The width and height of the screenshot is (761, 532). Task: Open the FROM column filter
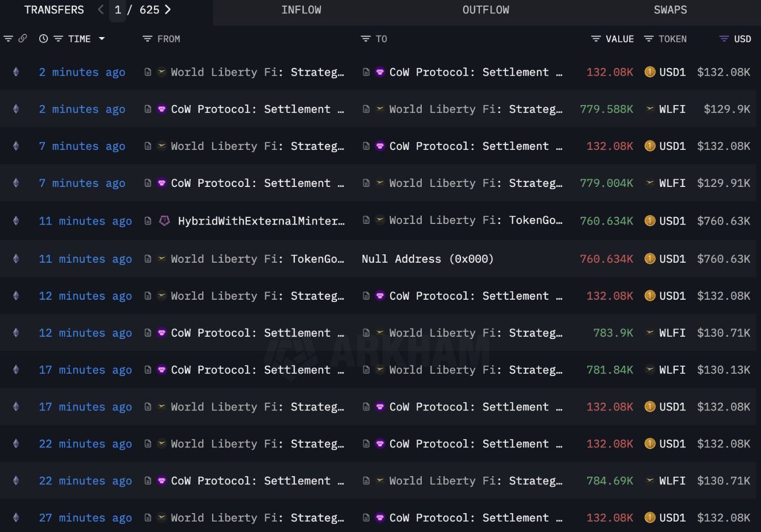[x=147, y=39]
